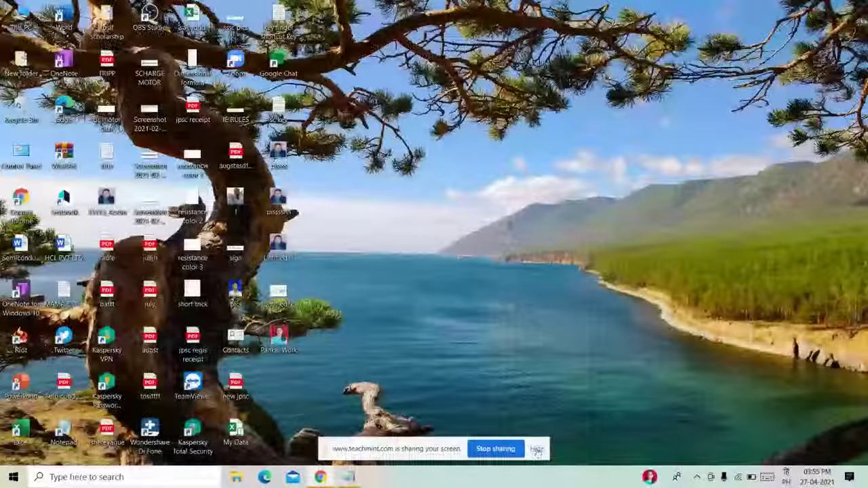
Task: Select the Zoom desktop shortcut
Action: coord(235,64)
